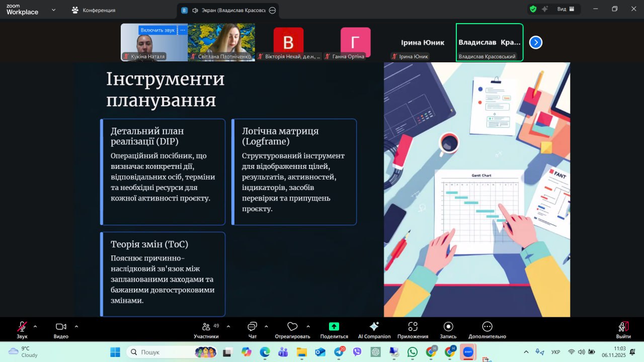Screen dimensions: 644x362
Task: Open the Чат chat panel
Action: [x=252, y=327]
